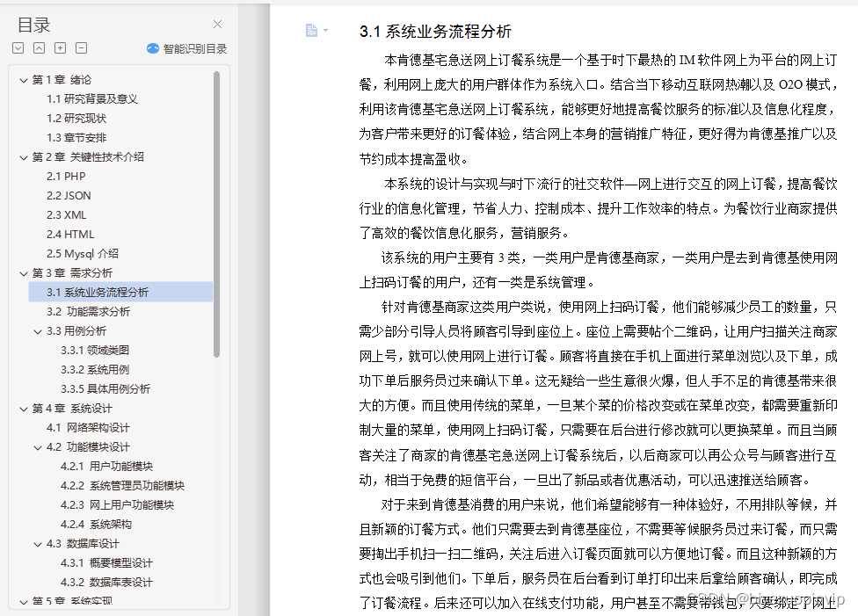Go to section 2.5 Mysql 介绍
Image resolution: width=858 pixels, height=616 pixels.
pyautogui.click(x=82, y=253)
